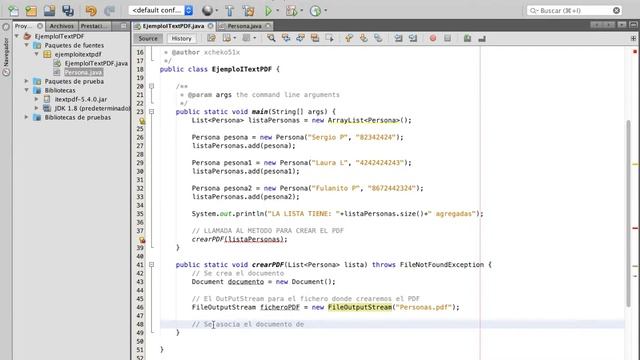The width and height of the screenshot is (640, 360).
Task: Click the Shift Line Right icon
Action: tap(413, 38)
